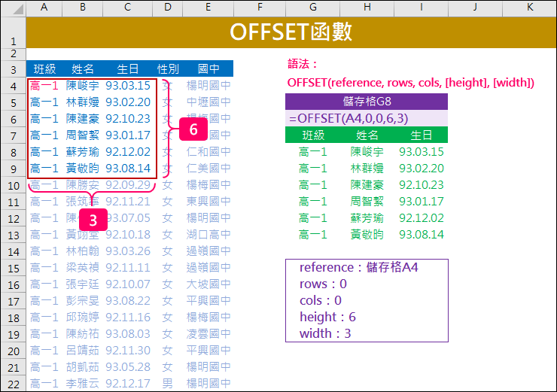Select row 10 header

point(13,185)
